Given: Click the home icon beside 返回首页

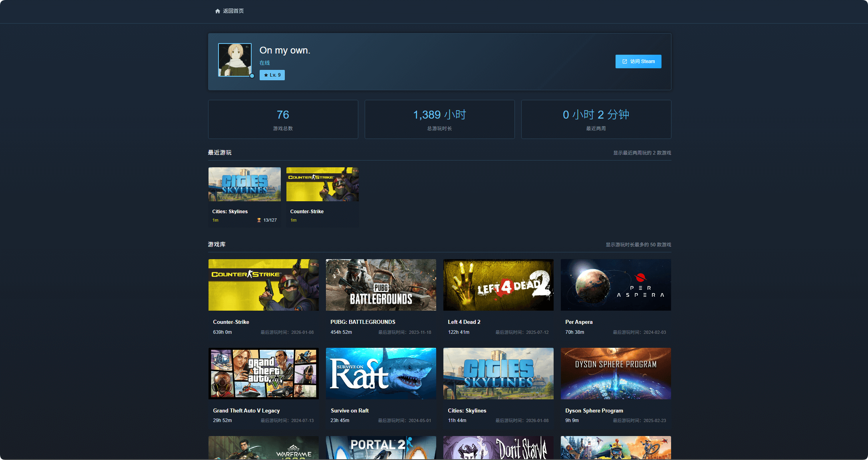Looking at the screenshot, I should (217, 11).
